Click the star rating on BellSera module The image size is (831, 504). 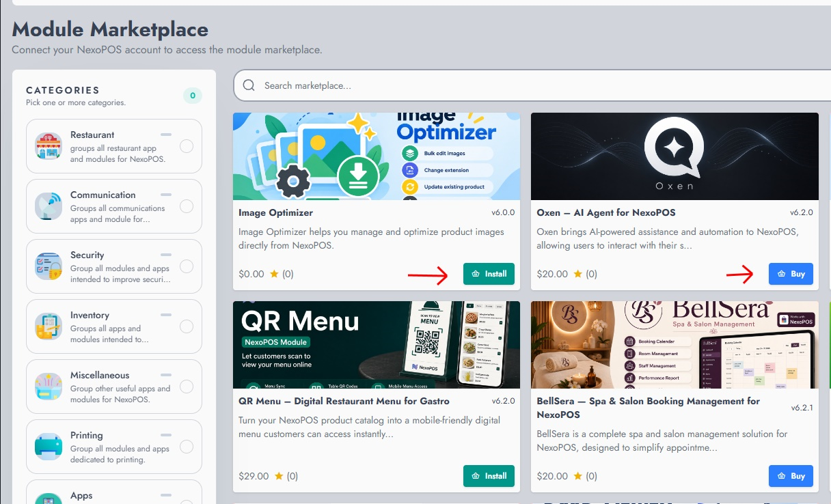tap(577, 476)
